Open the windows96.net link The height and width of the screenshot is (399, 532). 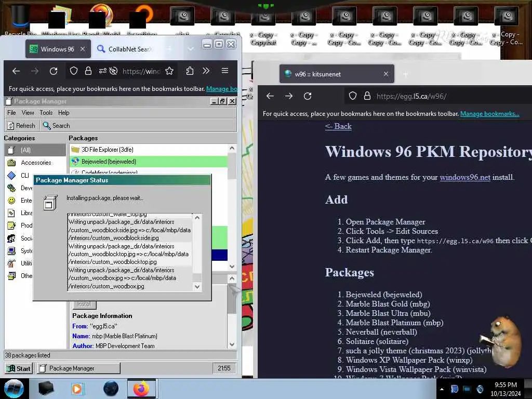(x=465, y=177)
